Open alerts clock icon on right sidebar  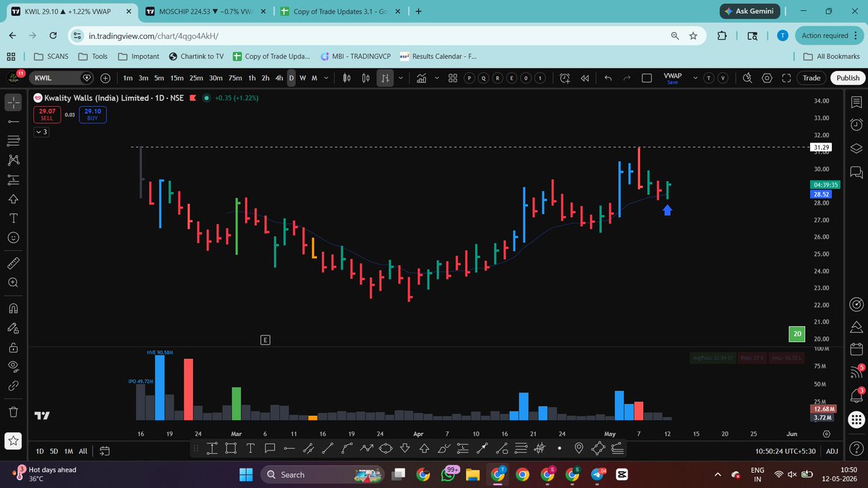tap(856, 124)
